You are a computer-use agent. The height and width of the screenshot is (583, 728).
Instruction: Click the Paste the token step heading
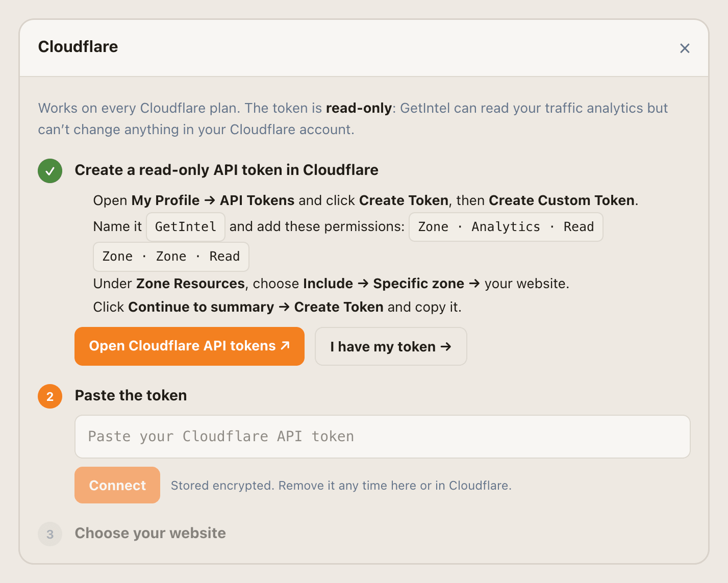[131, 395]
